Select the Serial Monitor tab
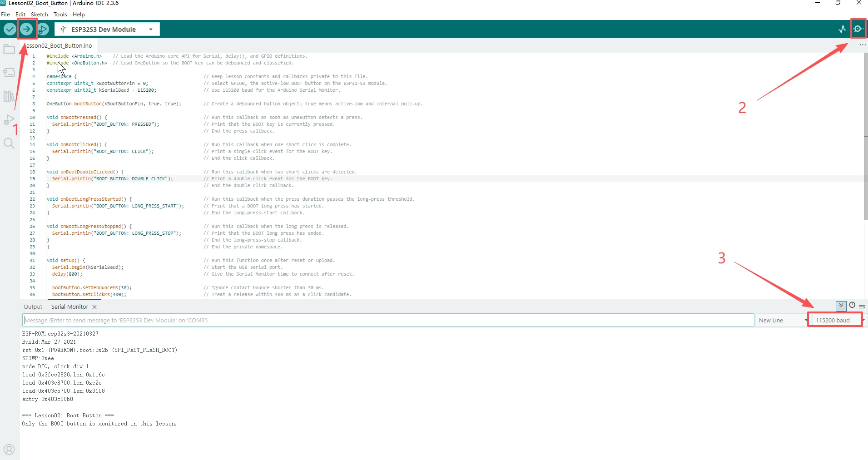Screen dimensions: 868x460 (69, 307)
